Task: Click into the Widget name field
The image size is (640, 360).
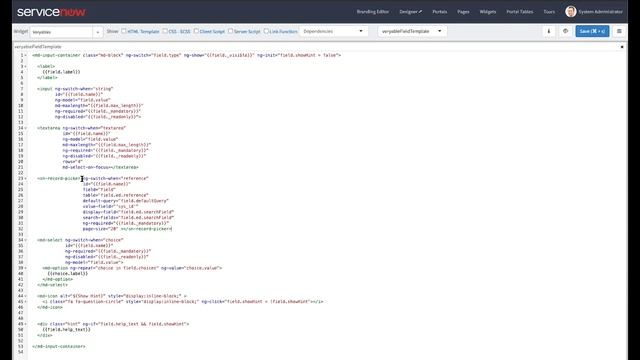Action: tap(61, 32)
